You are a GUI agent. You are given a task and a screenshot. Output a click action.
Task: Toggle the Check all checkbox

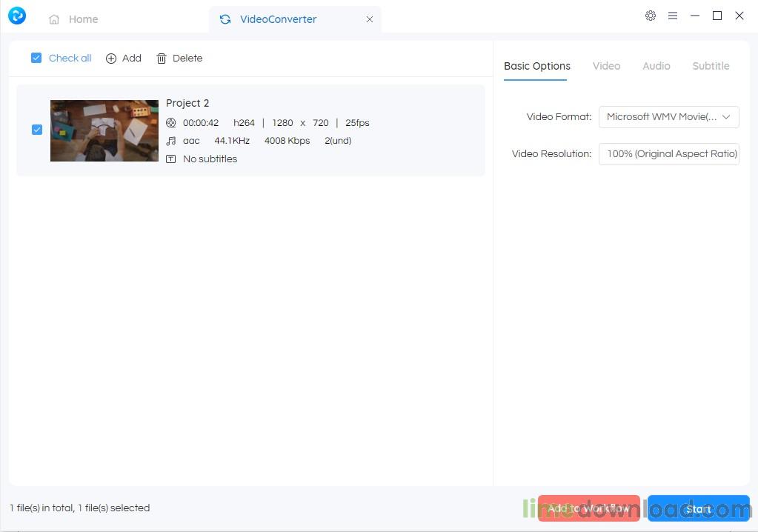point(36,58)
